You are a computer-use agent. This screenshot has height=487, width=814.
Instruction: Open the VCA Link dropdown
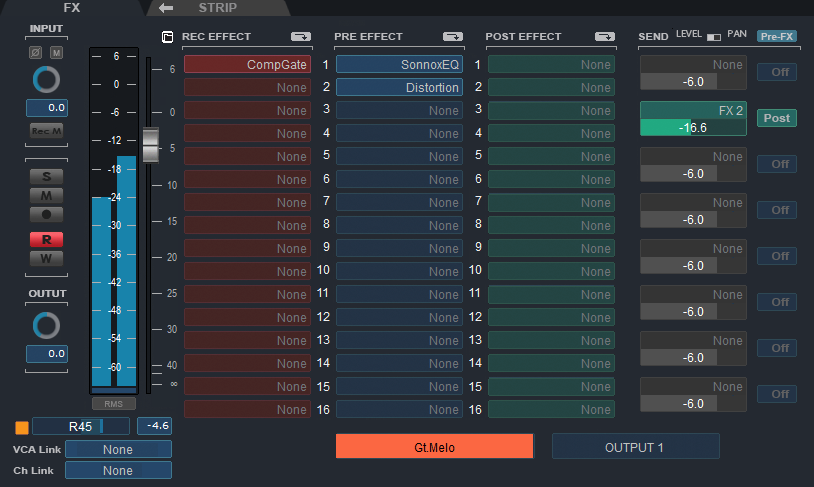118,450
